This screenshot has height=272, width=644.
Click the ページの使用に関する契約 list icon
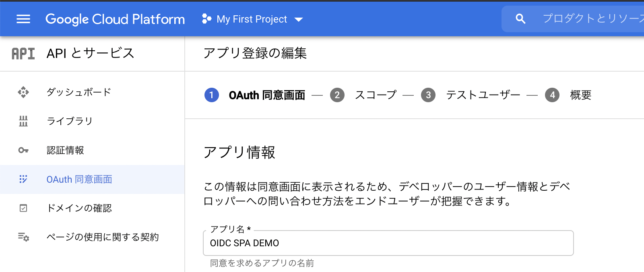(x=24, y=237)
